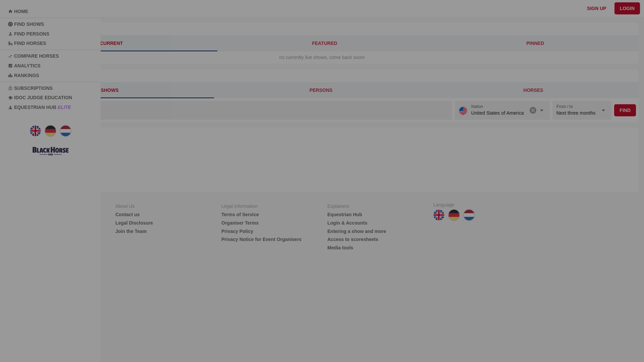Select the Shows search tab
The height and width of the screenshot is (362, 644).
point(110,90)
